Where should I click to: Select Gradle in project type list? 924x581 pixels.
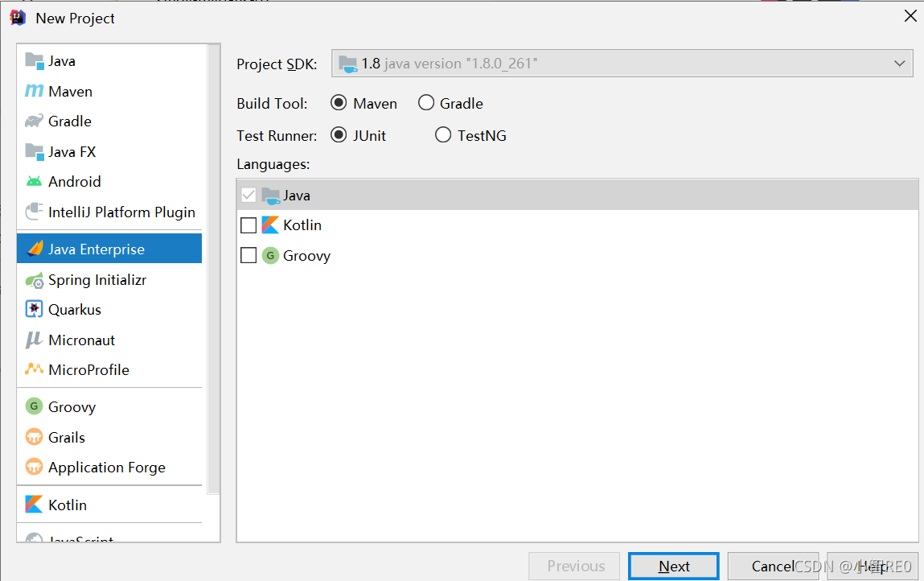pyautogui.click(x=109, y=121)
